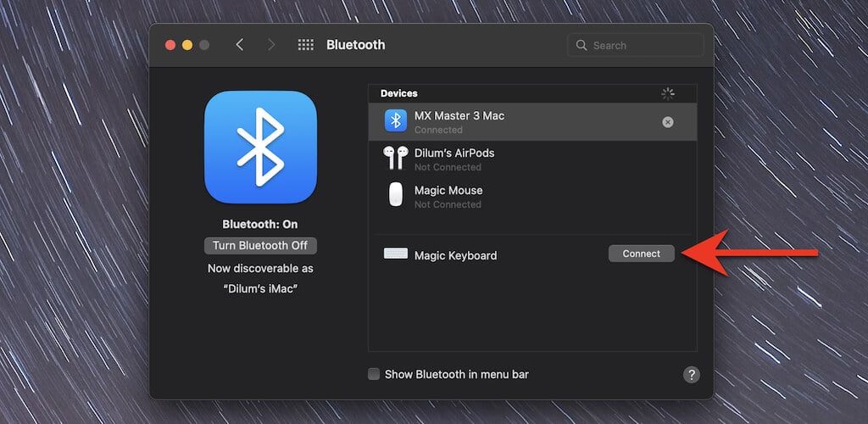
Task: Remove MX Master 3 Mac with x icon
Action: [668, 122]
